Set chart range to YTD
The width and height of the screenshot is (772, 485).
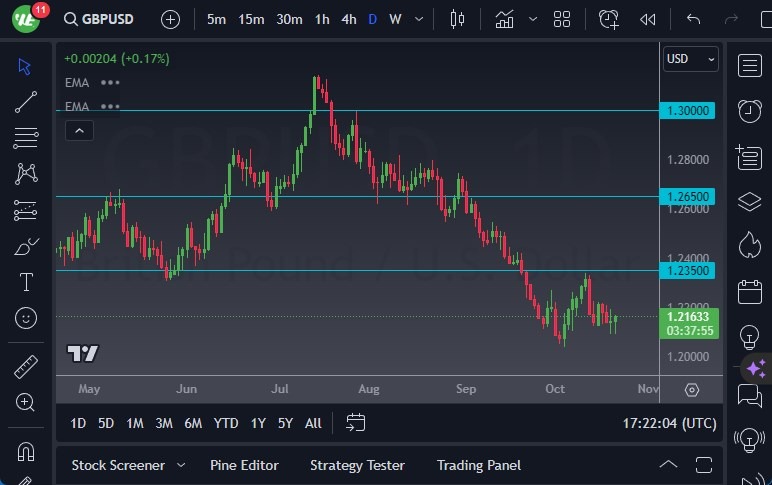click(226, 423)
